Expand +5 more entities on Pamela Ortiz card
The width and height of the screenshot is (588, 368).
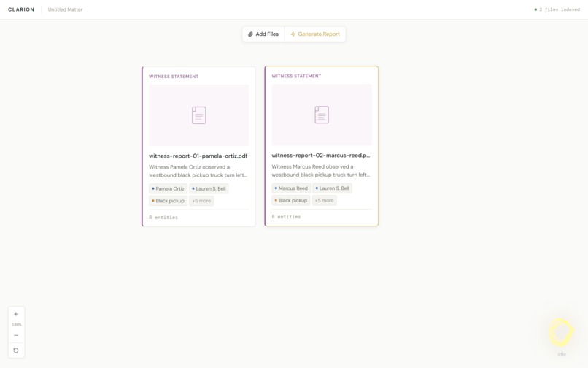tap(201, 201)
